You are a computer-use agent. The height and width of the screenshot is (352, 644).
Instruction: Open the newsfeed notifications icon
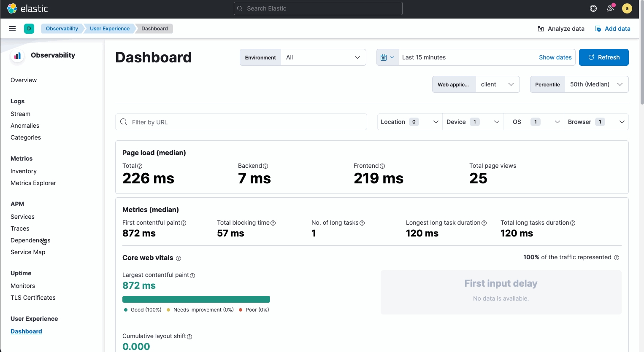[610, 8]
